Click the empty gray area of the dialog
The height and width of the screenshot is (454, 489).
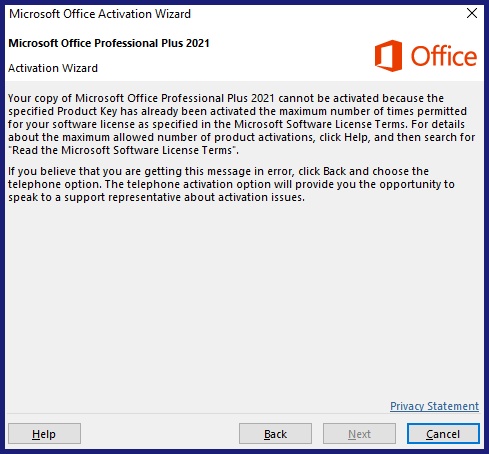click(x=244, y=300)
